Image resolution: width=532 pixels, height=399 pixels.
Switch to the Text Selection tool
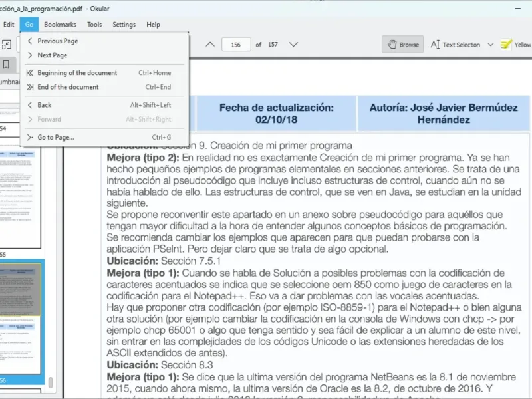tap(456, 45)
